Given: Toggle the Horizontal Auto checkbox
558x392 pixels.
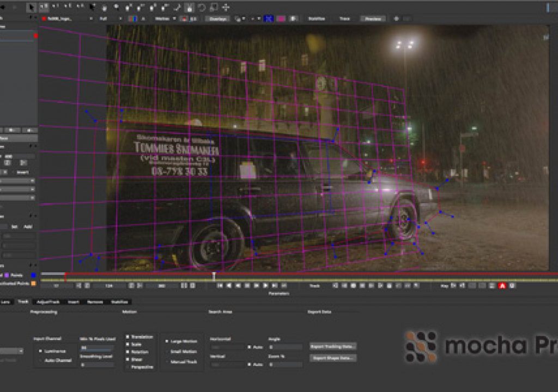Looking at the screenshot, I should click(249, 347).
